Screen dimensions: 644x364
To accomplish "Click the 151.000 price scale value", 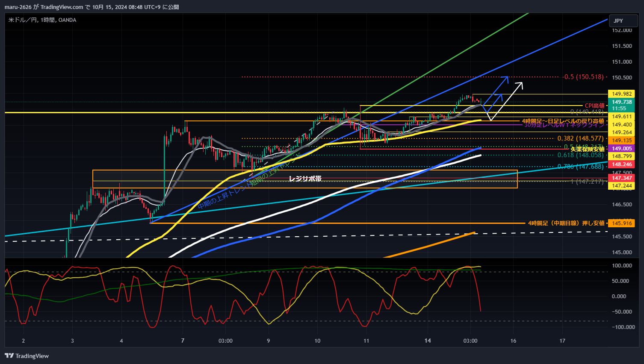I will pos(622,62).
